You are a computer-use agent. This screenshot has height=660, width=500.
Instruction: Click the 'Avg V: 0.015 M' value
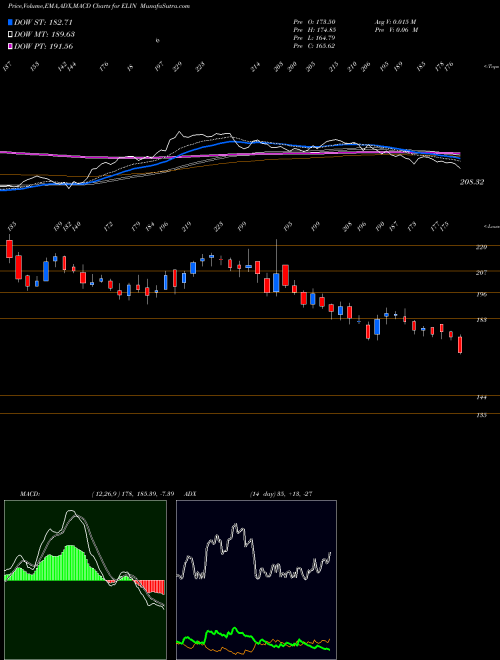coord(395,22)
